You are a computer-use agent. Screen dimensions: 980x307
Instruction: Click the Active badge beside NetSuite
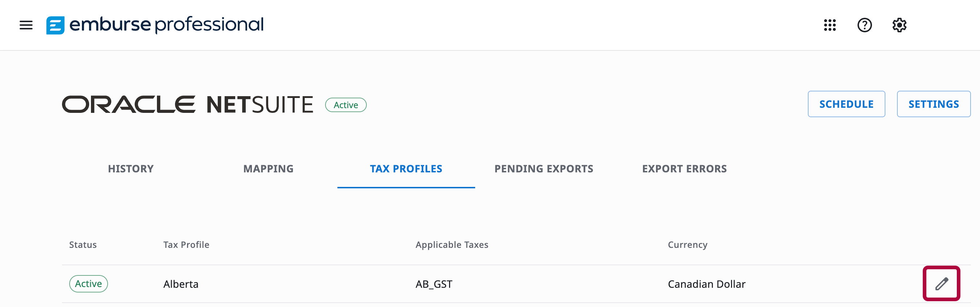(x=345, y=105)
